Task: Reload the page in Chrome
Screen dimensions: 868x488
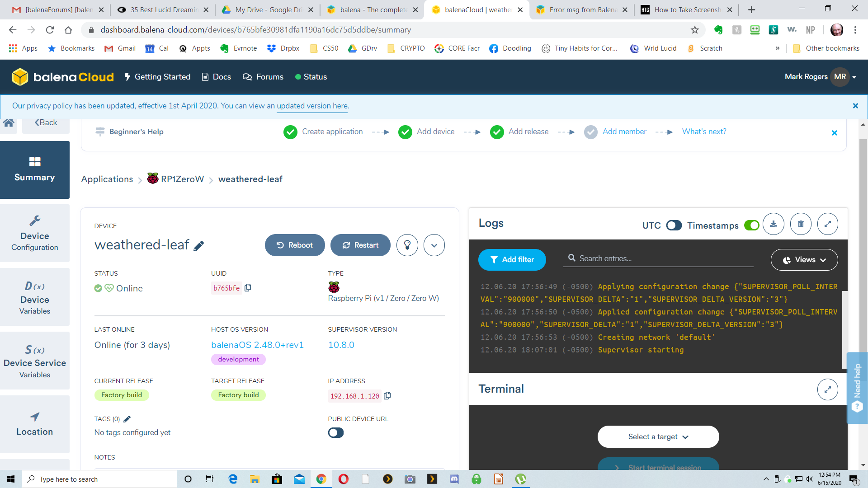Action: pyautogui.click(x=50, y=30)
